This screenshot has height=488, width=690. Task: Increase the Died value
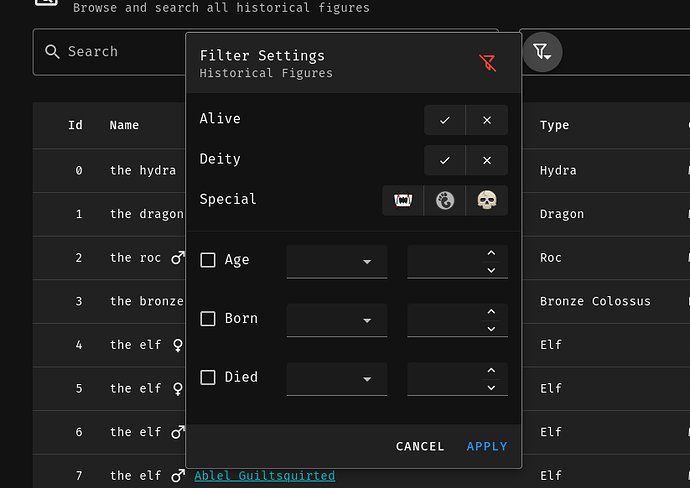coord(491,371)
